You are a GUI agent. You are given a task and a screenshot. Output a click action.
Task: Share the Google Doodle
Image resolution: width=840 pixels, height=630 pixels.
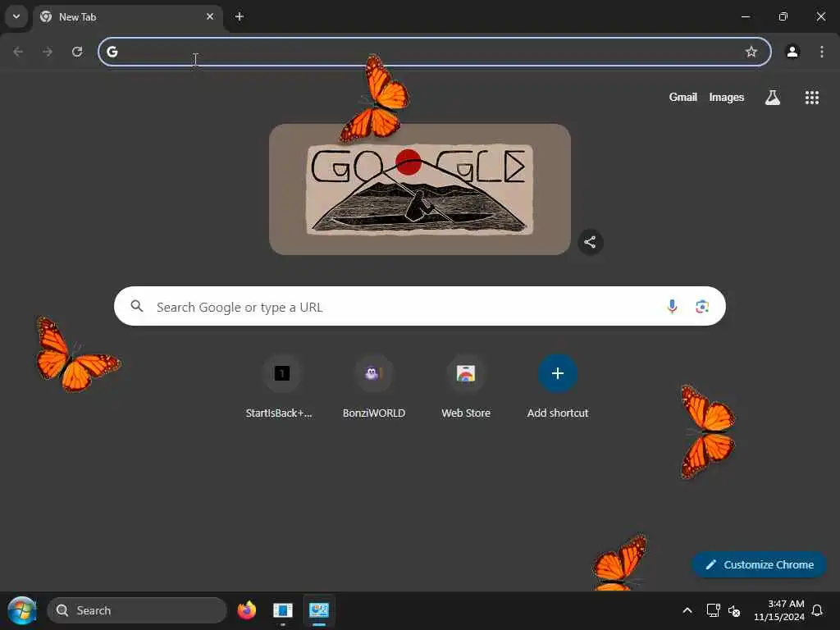coord(591,242)
